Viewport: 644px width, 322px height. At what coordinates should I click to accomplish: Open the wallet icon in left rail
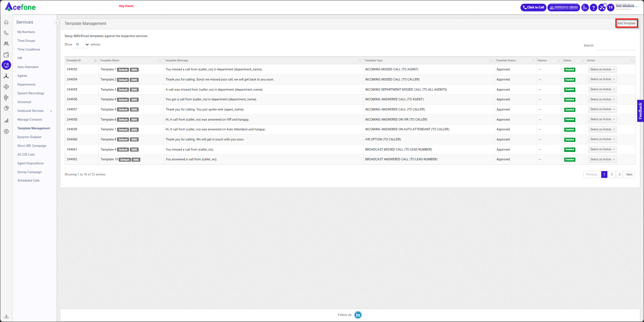6,55
